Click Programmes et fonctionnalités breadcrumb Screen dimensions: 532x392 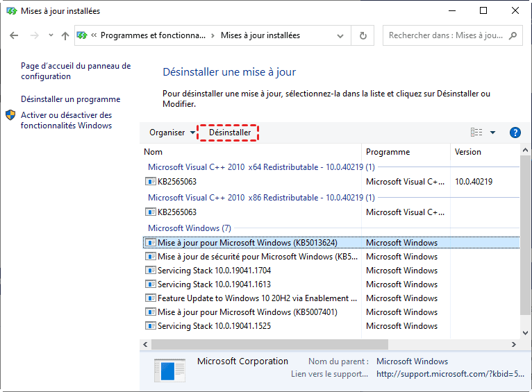coord(153,35)
